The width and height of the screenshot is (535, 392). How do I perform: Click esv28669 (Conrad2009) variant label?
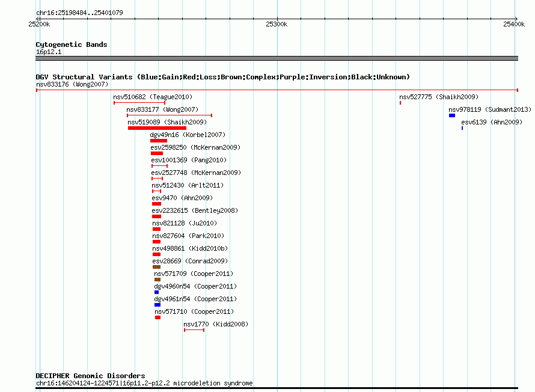(x=190, y=261)
